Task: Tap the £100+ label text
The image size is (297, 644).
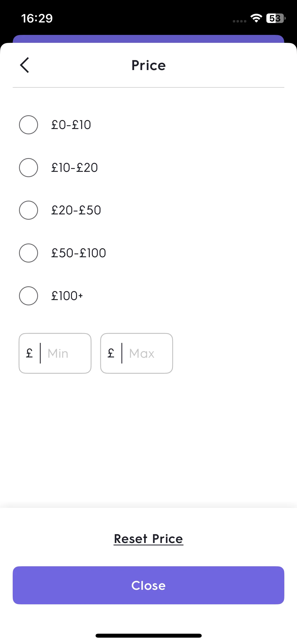Action: pos(67,296)
